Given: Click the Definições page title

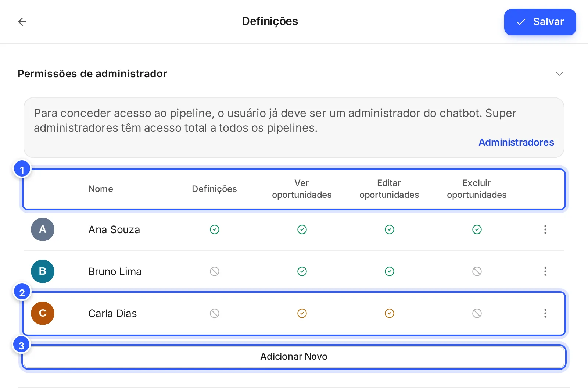Looking at the screenshot, I should tap(270, 21).
